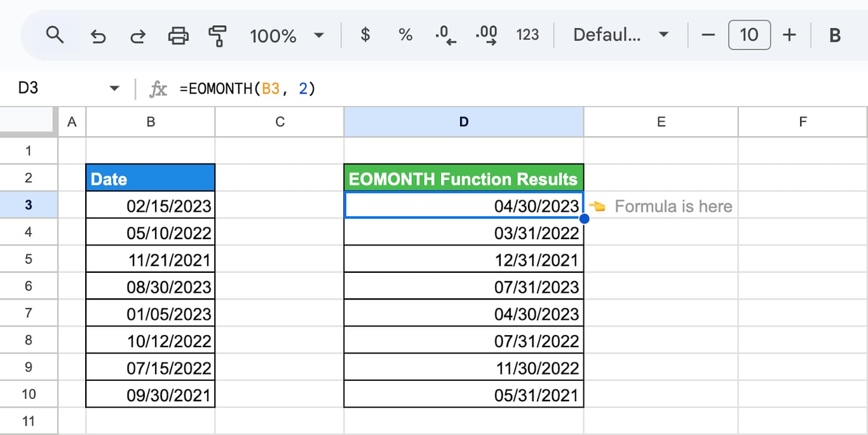This screenshot has width=868, height=435.
Task: Print the spreadsheet using printer icon
Action: tap(178, 36)
